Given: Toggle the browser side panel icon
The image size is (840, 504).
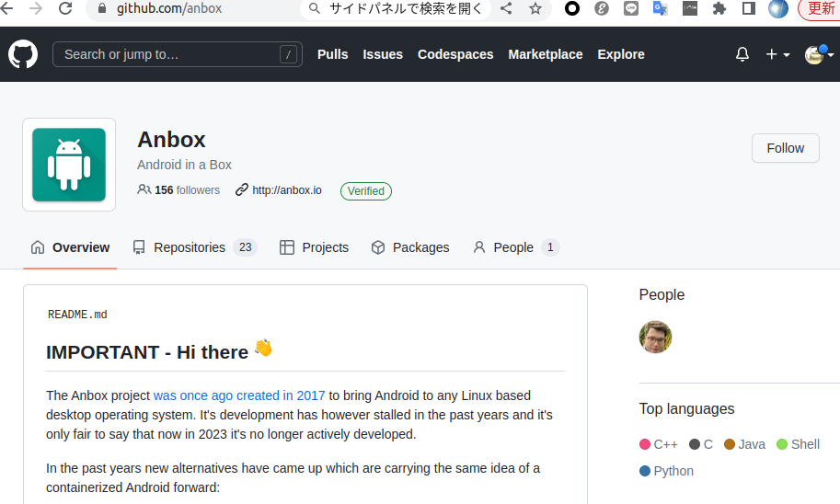Looking at the screenshot, I should [x=748, y=8].
